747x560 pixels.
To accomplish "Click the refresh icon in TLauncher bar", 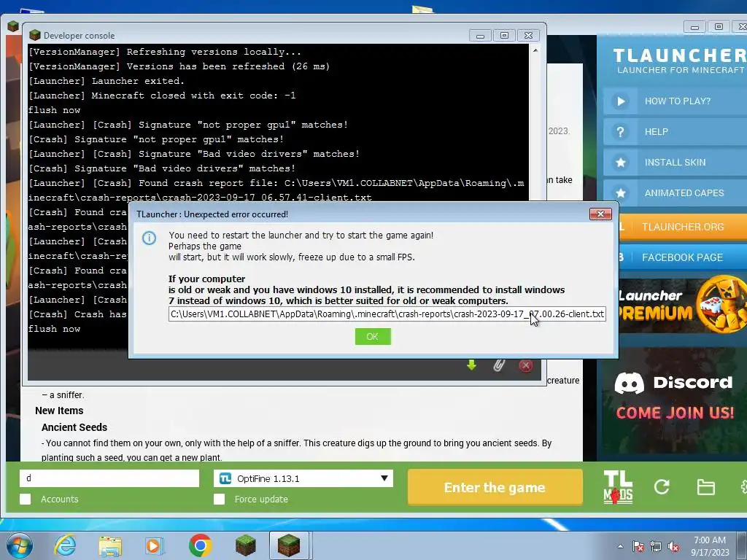I will (x=662, y=486).
